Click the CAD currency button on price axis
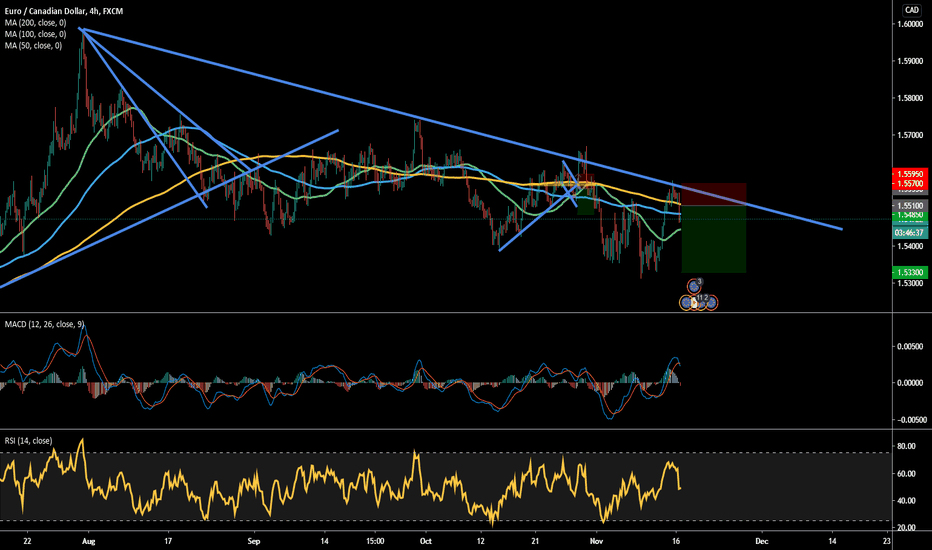 tap(911, 10)
